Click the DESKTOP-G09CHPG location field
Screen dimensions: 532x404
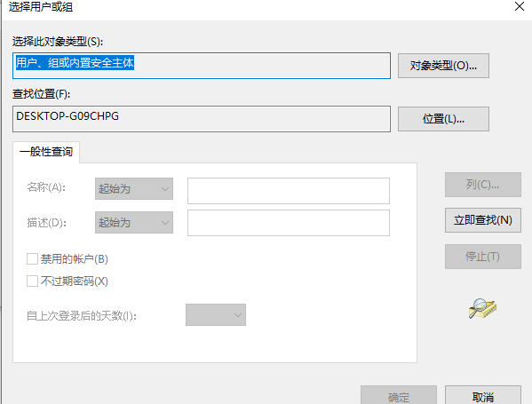[202, 119]
